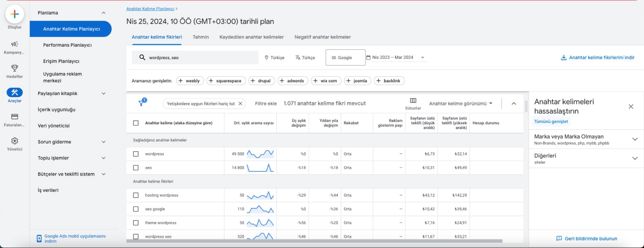Add weebly to expand search
644x248 pixels.
click(189, 81)
